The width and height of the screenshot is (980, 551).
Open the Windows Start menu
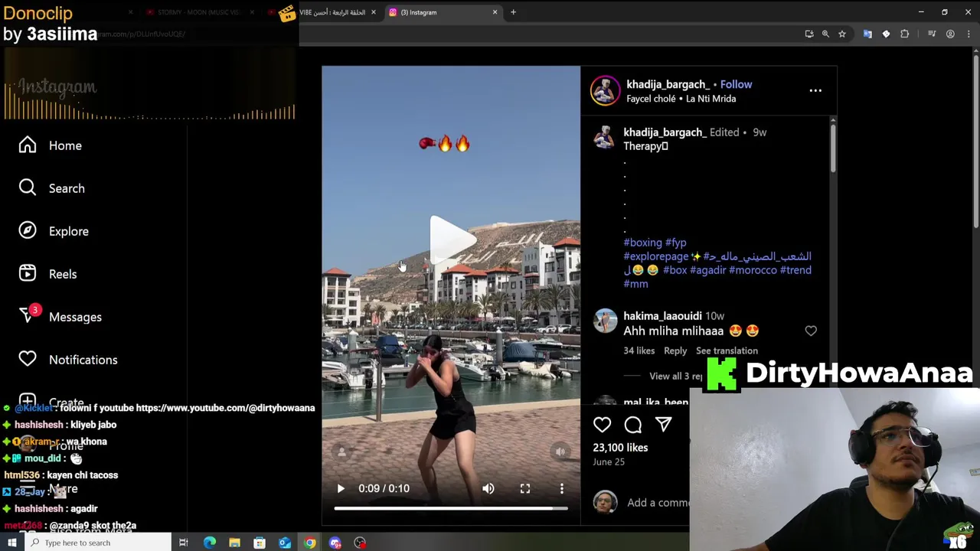pos(11,543)
